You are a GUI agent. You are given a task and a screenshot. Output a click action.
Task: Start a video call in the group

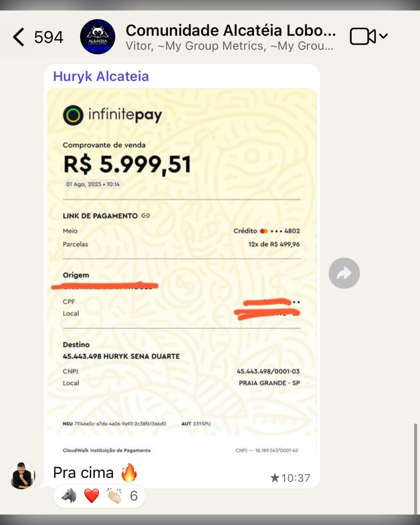point(362,37)
